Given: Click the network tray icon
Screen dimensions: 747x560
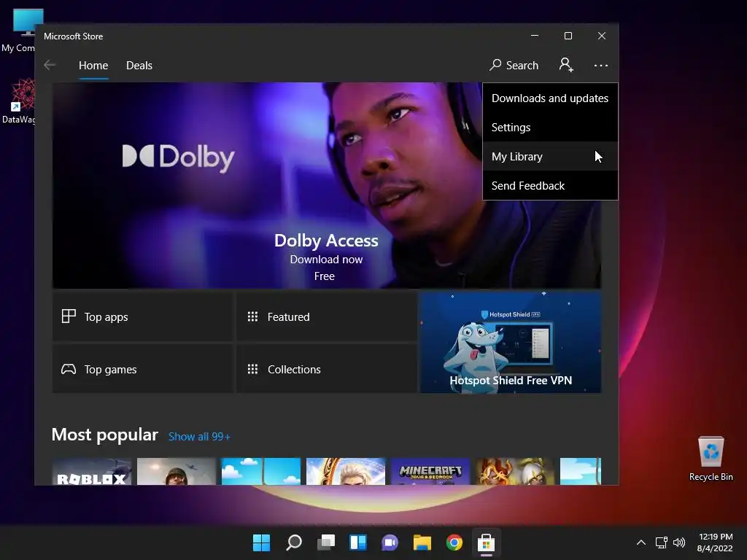Looking at the screenshot, I should point(661,542).
